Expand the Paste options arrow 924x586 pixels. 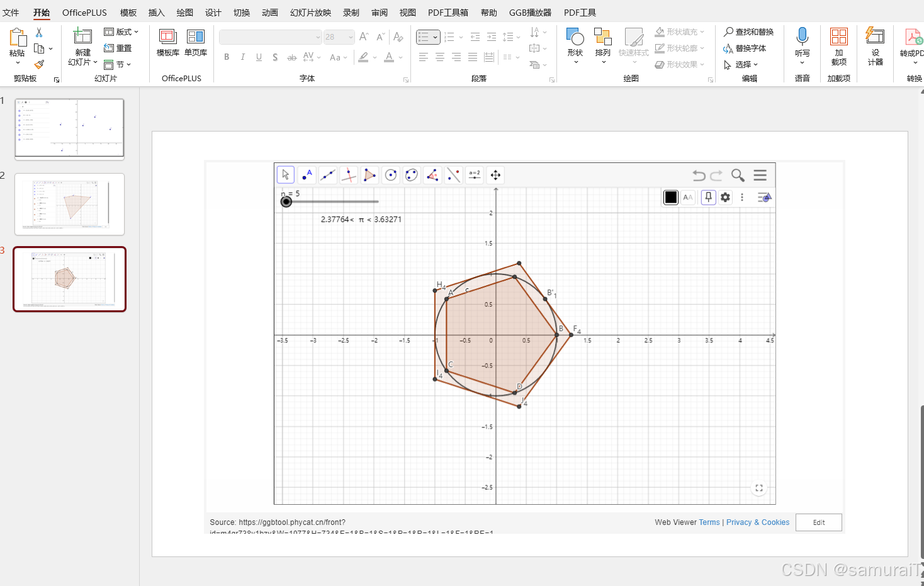(18, 63)
